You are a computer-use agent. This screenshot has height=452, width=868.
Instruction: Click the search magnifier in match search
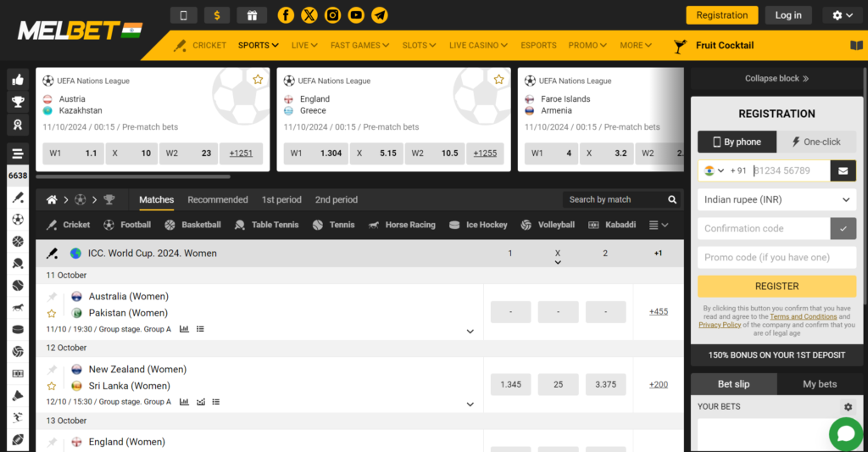coord(672,200)
